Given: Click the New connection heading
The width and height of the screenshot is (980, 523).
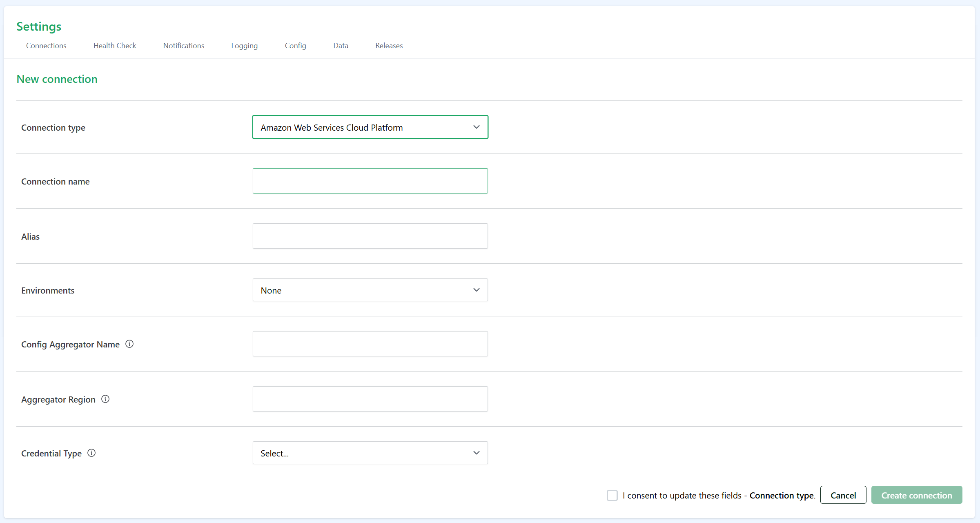Looking at the screenshot, I should (x=57, y=79).
